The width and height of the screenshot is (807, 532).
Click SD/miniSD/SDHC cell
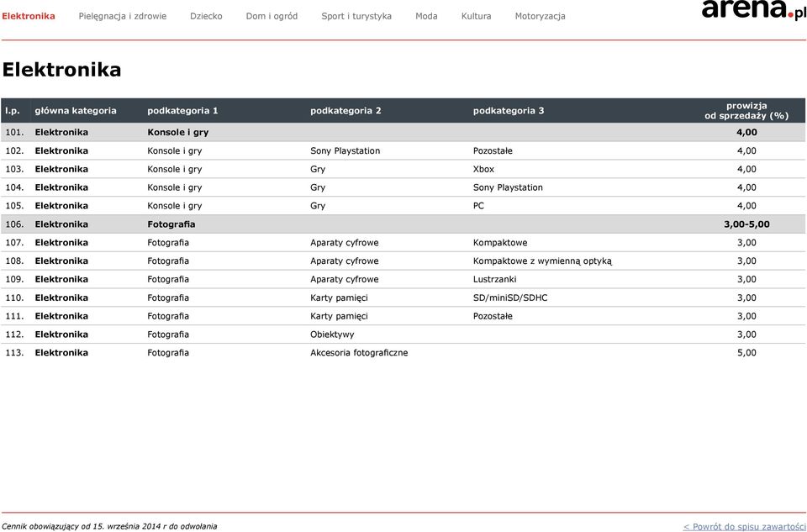pos(510,298)
